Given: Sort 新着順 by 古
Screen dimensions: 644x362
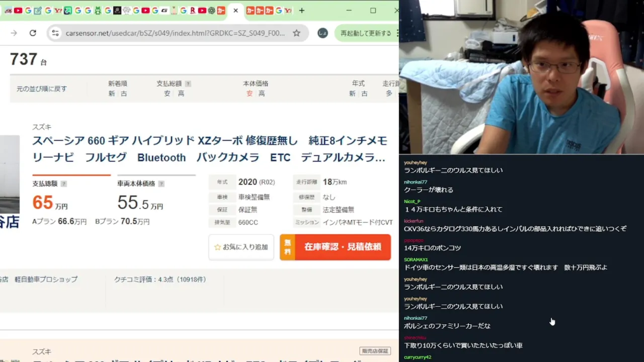Looking at the screenshot, I should (x=124, y=94).
